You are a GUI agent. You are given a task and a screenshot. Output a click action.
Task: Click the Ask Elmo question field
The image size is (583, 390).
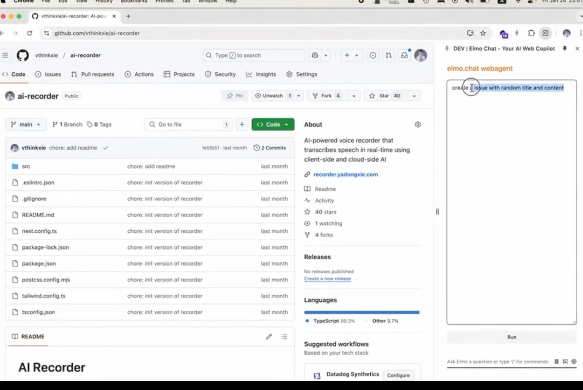point(497,361)
